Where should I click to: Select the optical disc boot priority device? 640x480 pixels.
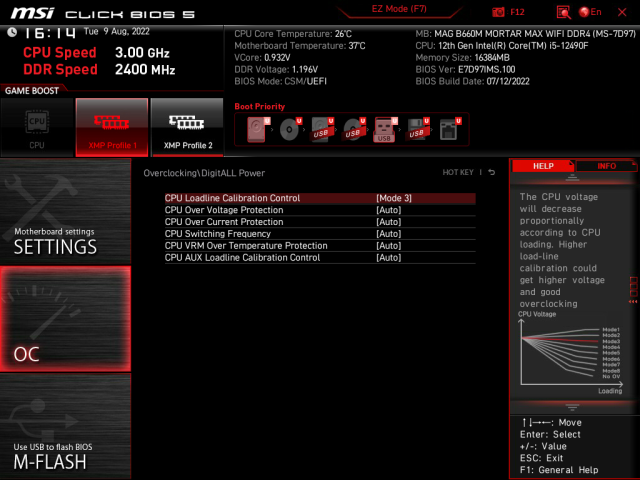coord(290,129)
